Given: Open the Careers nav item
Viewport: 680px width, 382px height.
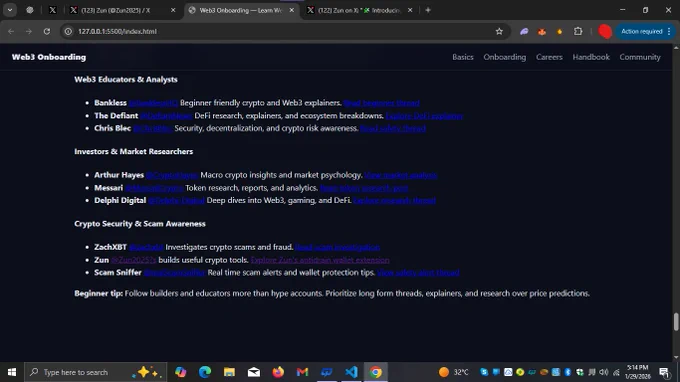Looking at the screenshot, I should click(549, 57).
